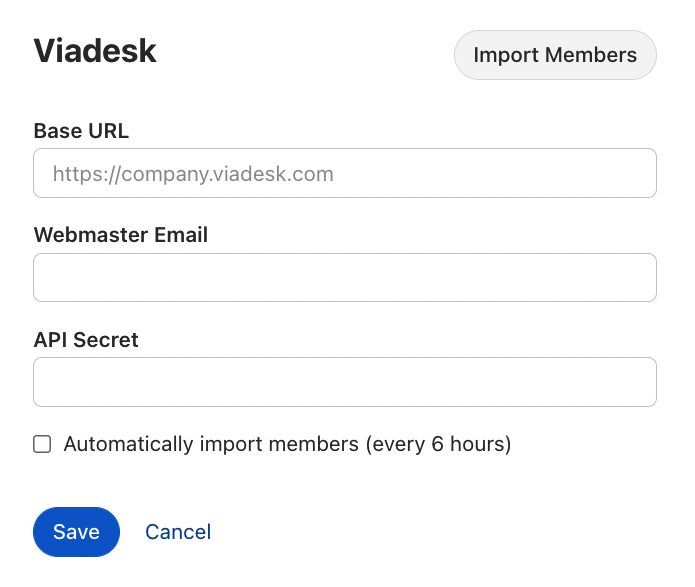Viewport: 695px width, 587px height.
Task: Click the Cancel link
Action: pos(178,532)
